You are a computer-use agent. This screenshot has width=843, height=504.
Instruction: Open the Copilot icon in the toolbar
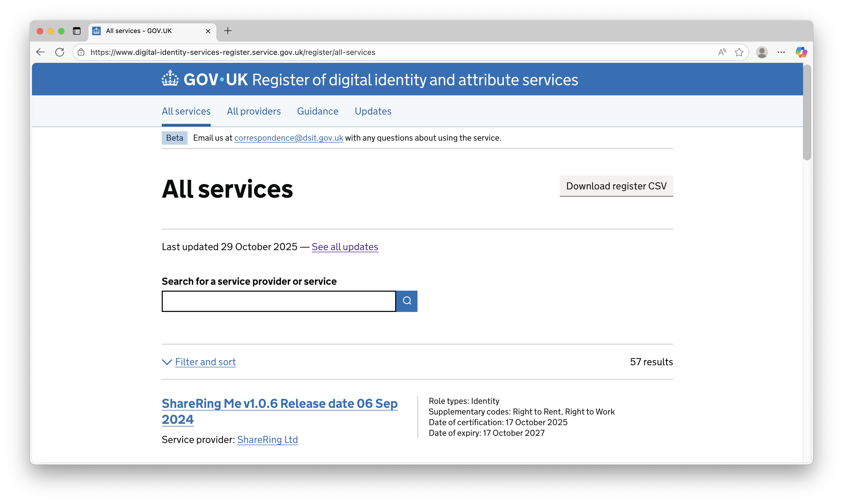click(x=801, y=52)
